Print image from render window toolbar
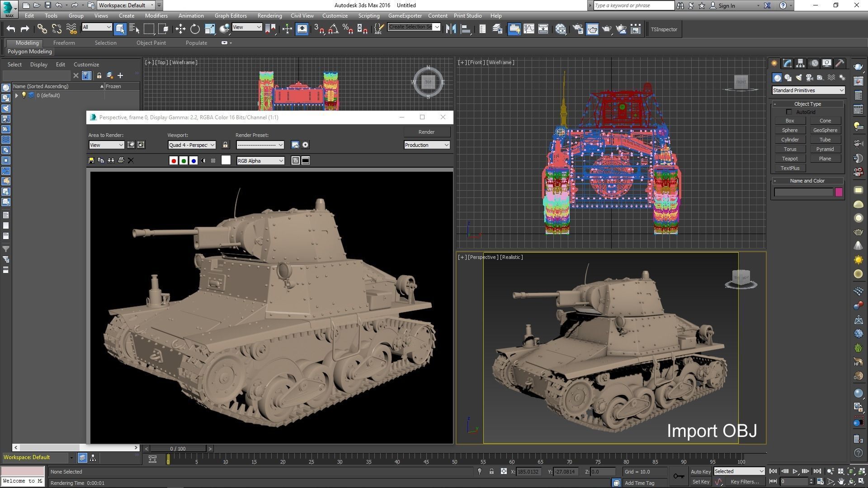Image resolution: width=868 pixels, height=488 pixels. [121, 160]
